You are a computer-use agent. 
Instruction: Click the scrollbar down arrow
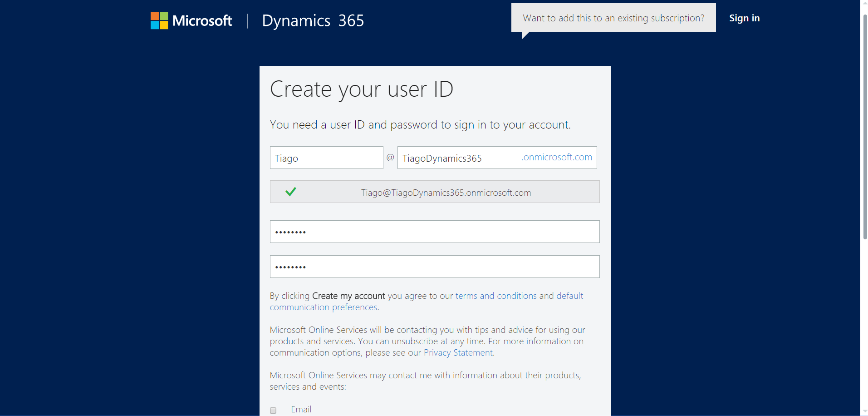[x=865, y=412]
